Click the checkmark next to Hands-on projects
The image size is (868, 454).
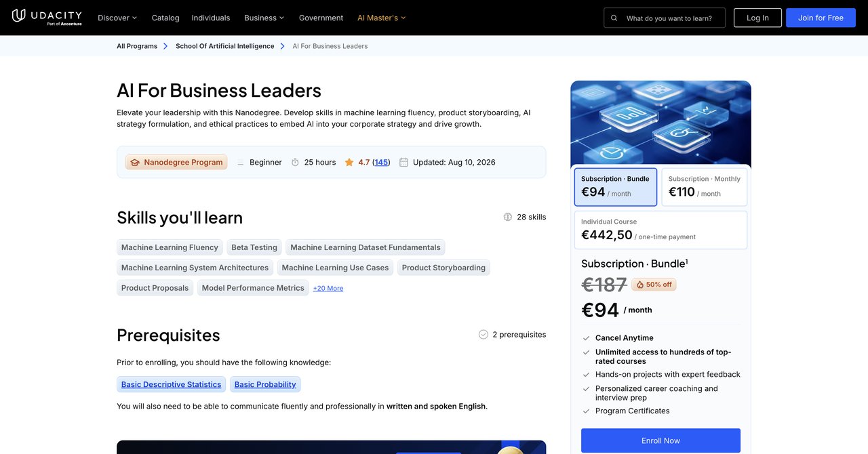coord(586,375)
